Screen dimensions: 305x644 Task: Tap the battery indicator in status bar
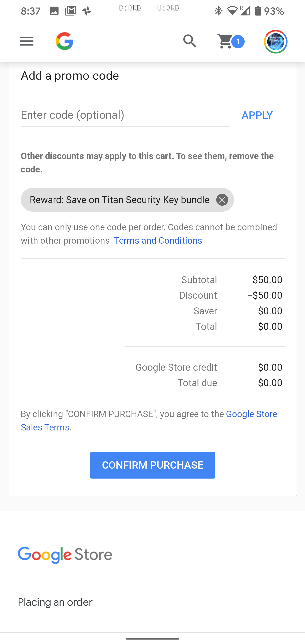point(258,11)
